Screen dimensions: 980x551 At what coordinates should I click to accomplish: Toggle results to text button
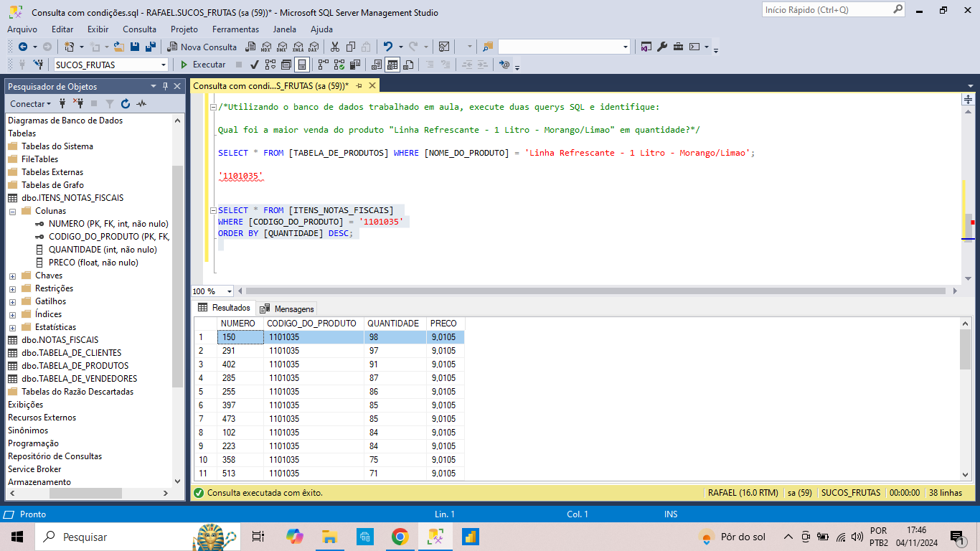(376, 65)
